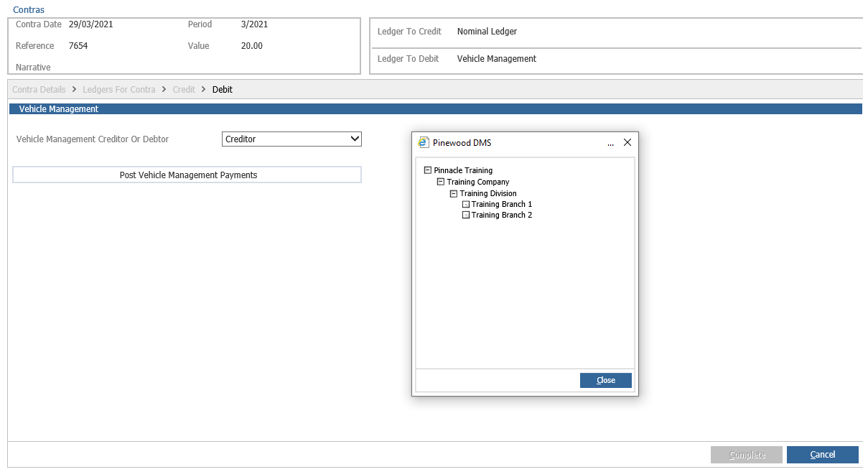Image resolution: width=868 pixels, height=472 pixels.
Task: Open the ellipsis menu in Pinewood DMS title bar
Action: (x=610, y=143)
